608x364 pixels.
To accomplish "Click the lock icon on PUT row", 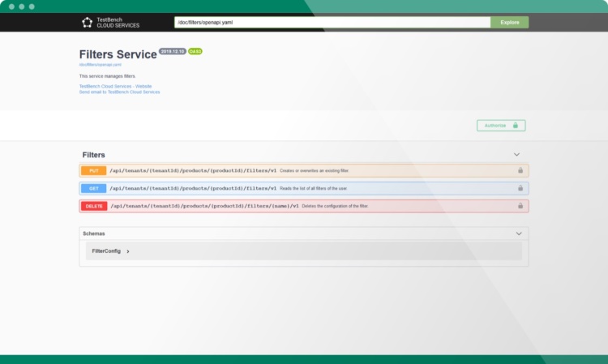I will tap(520, 170).
